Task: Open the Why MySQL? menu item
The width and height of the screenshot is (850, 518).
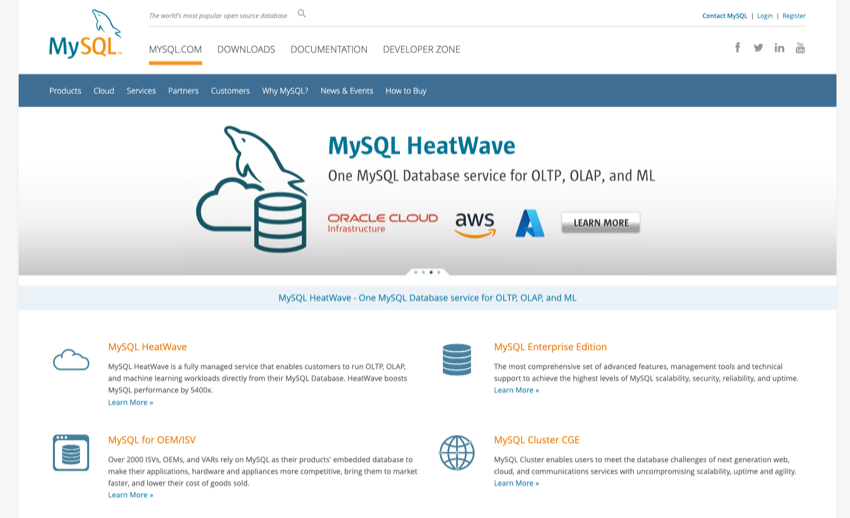Action: [x=285, y=90]
